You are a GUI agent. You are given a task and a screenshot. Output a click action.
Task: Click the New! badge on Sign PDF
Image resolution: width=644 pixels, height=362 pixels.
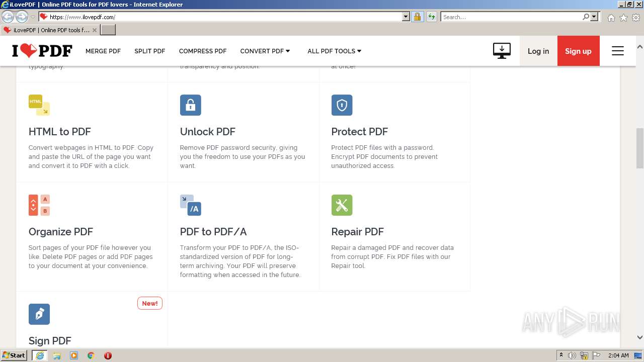pyautogui.click(x=150, y=303)
